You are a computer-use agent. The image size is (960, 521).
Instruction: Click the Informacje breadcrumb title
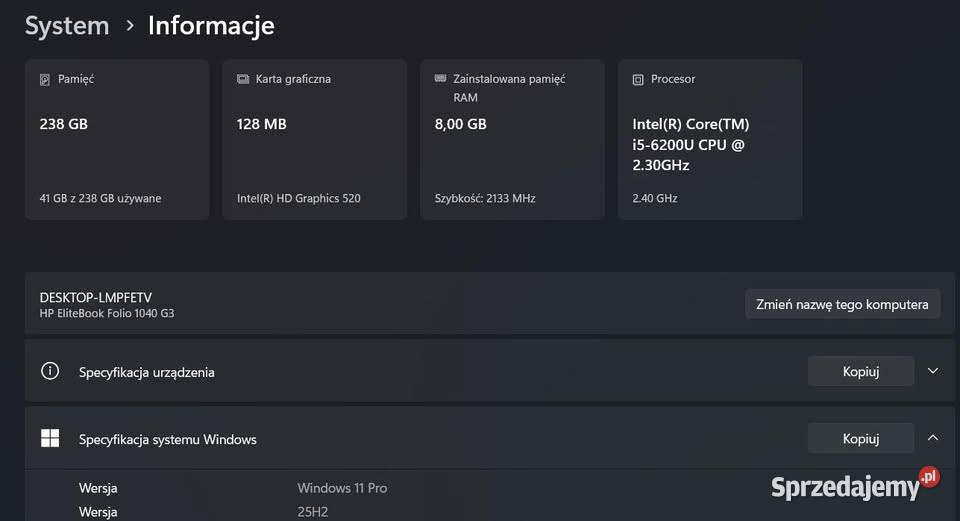(211, 26)
